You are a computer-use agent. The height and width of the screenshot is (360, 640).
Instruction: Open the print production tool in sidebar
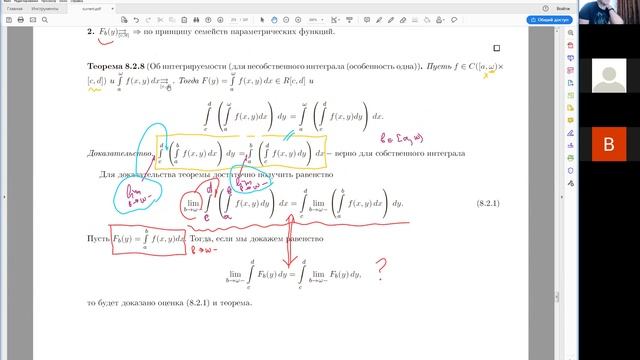point(571,158)
